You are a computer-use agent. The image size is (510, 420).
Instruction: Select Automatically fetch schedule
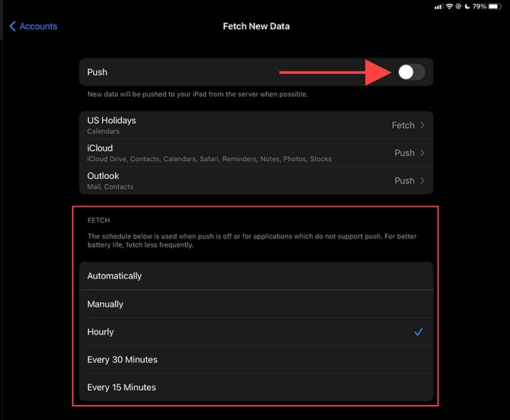pyautogui.click(x=256, y=276)
